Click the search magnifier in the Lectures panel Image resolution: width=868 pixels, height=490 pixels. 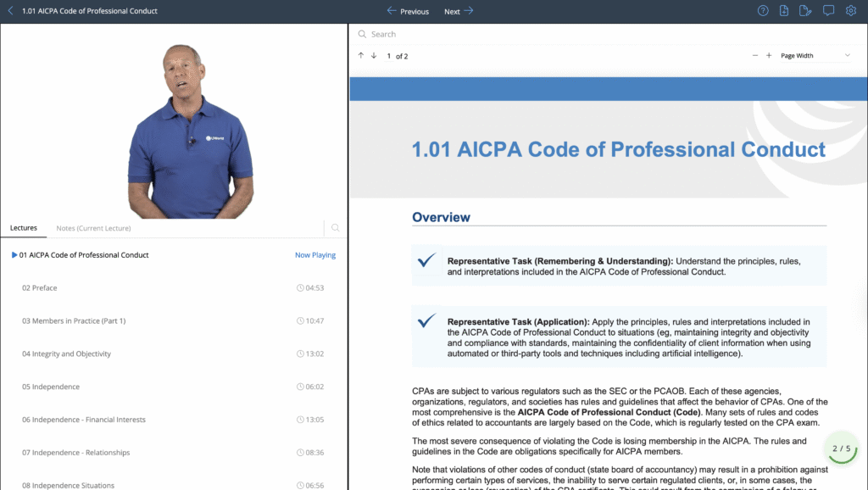pos(335,228)
